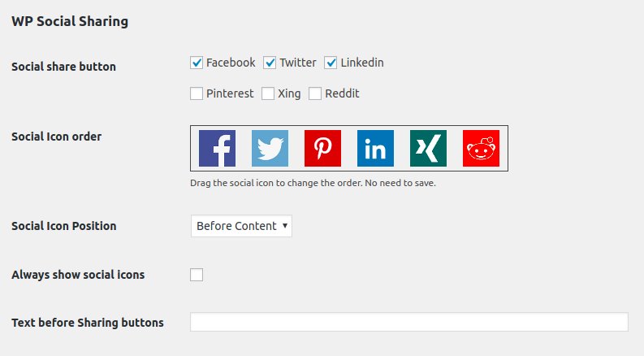The image size is (644, 356).
Task: Click the Twitter bird icon in icon order
Action: click(270, 149)
